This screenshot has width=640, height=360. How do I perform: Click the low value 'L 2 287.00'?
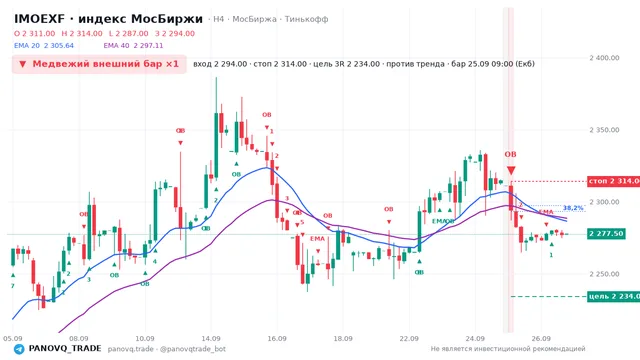(x=129, y=33)
